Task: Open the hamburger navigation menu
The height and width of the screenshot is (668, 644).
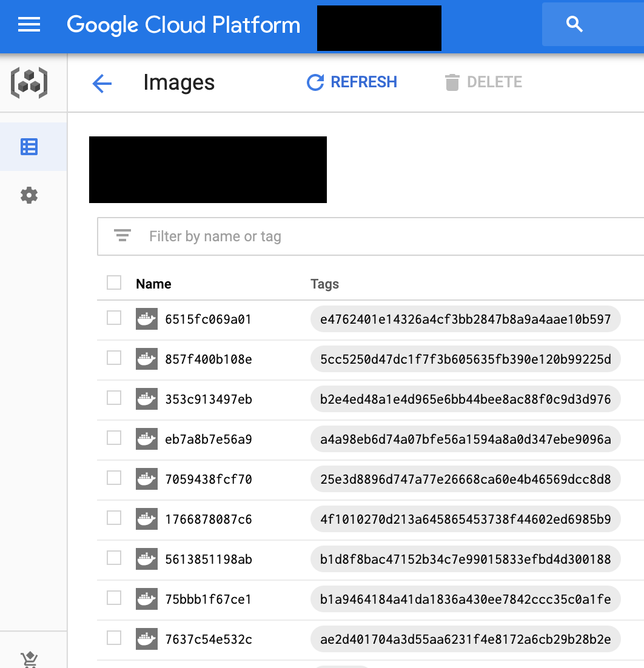Action: click(x=29, y=24)
